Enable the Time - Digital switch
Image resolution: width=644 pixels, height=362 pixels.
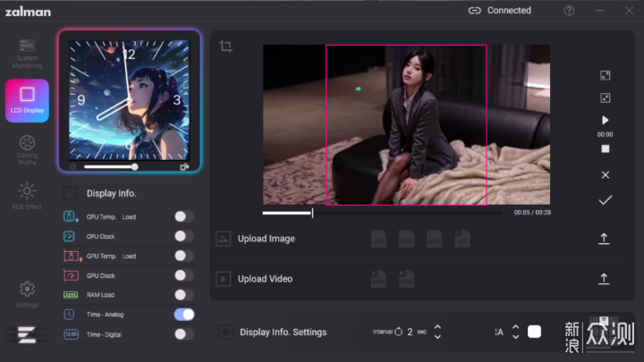coord(184,334)
